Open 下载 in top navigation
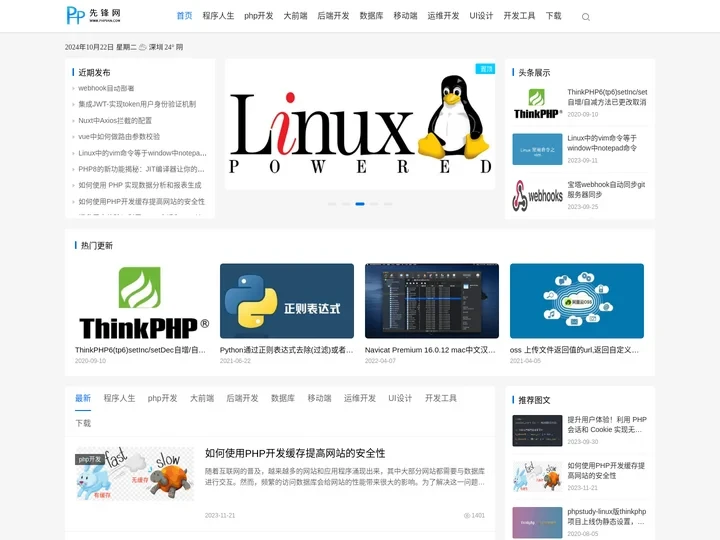 point(553,16)
